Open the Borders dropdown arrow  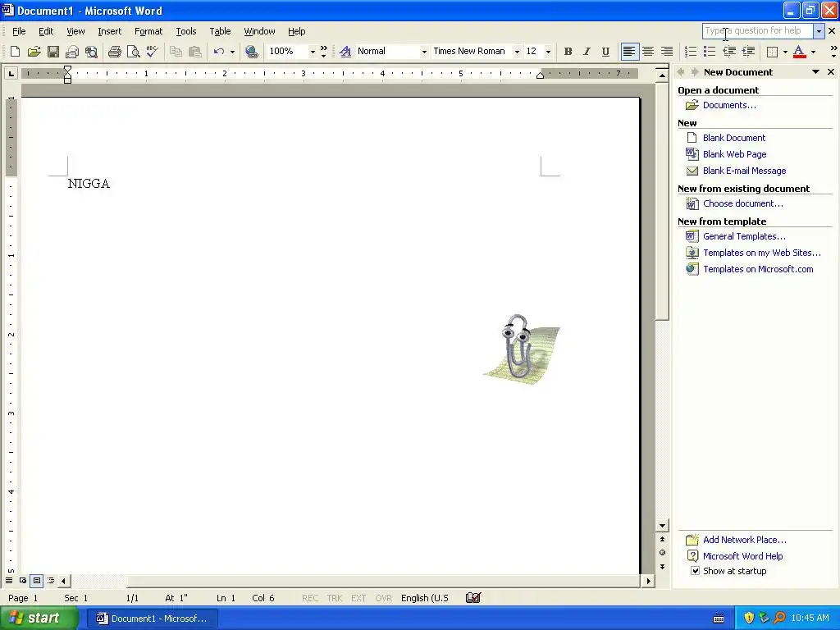[x=785, y=52]
